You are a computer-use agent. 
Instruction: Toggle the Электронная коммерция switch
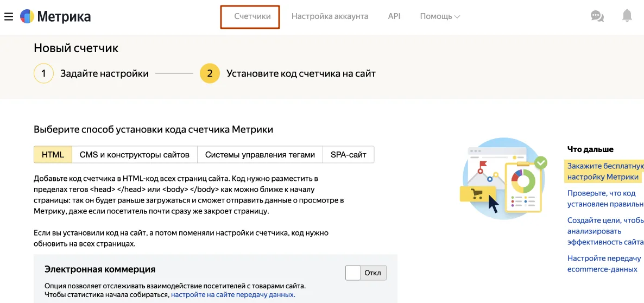(366, 273)
